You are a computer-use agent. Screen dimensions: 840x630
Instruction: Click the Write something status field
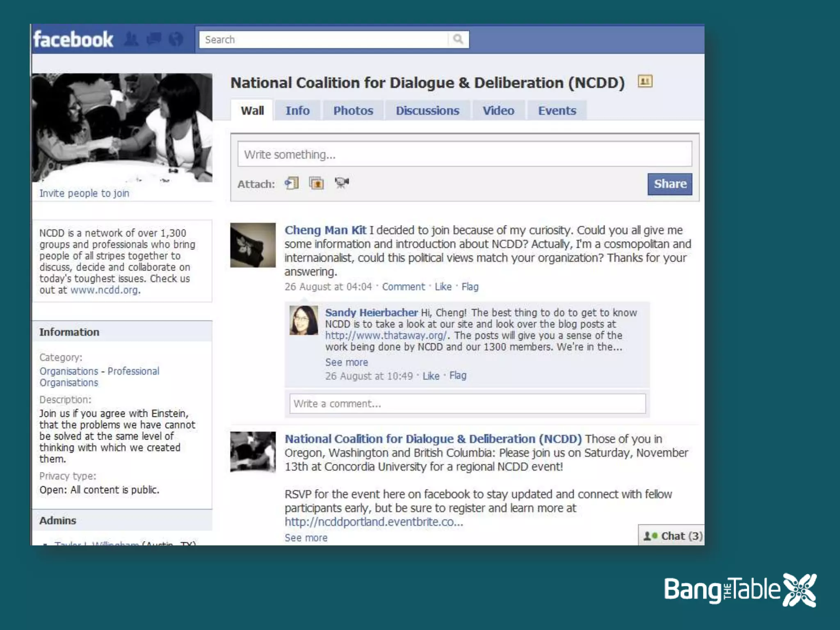464,155
